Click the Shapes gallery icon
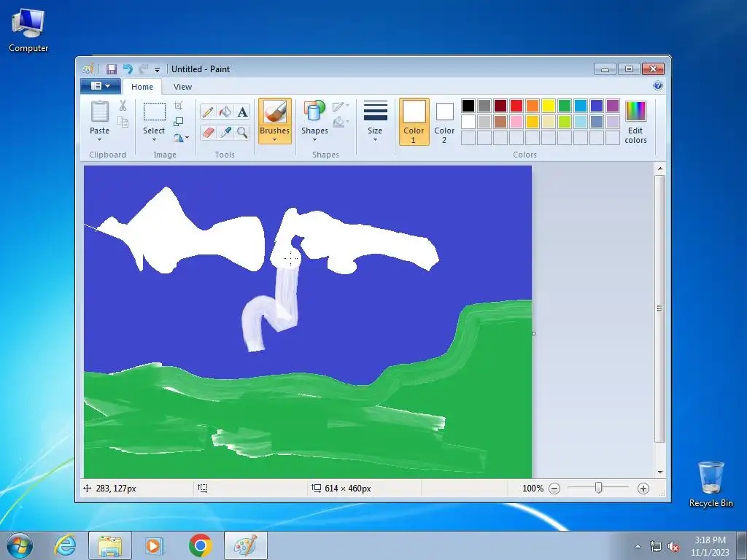The image size is (747, 560). 314,111
